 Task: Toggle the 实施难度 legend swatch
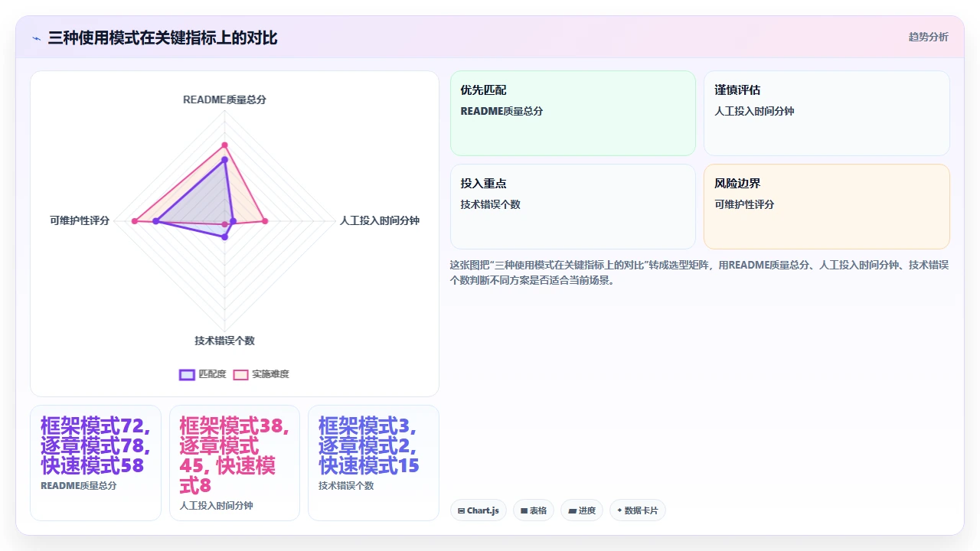[241, 374]
